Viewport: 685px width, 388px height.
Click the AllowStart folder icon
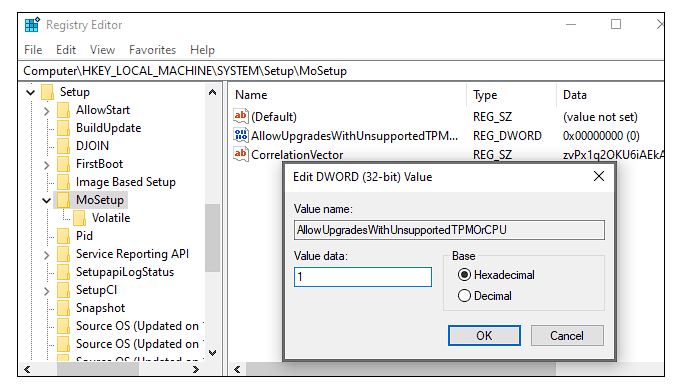click(x=63, y=110)
